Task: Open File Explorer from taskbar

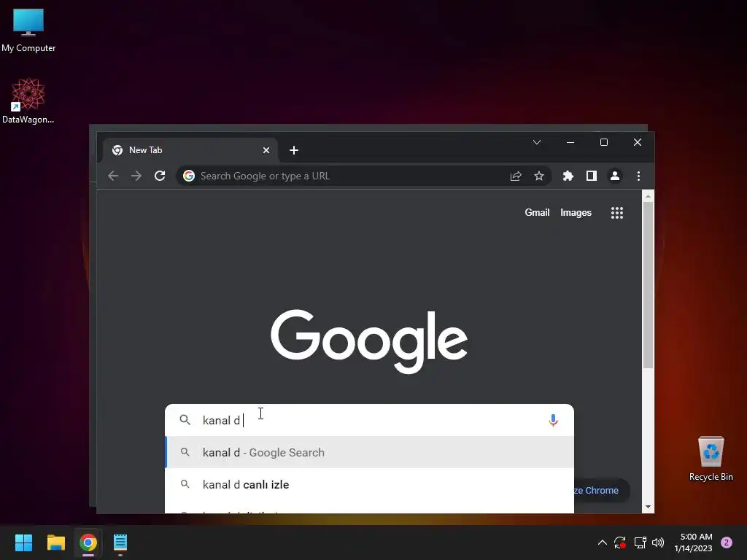Action: 55,542
